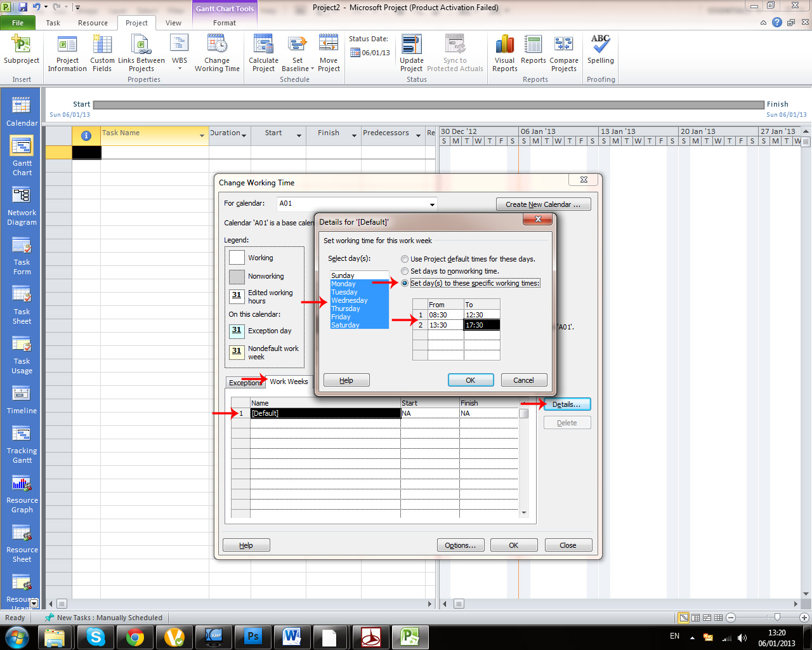Expand Set Baseline dropdown
The width and height of the screenshot is (812, 650).
[298, 65]
